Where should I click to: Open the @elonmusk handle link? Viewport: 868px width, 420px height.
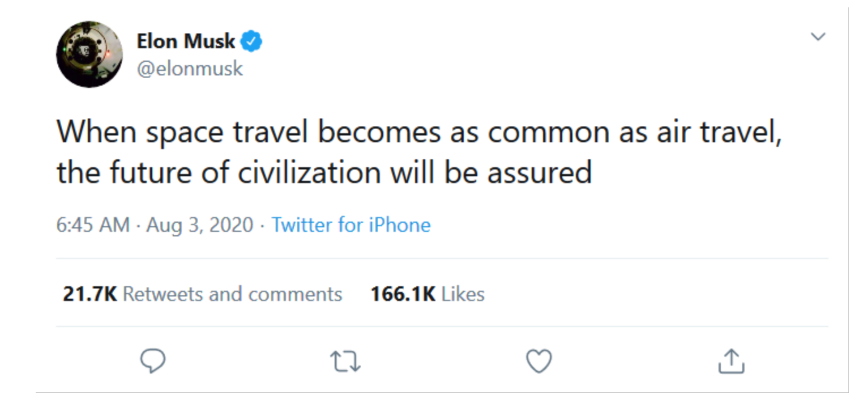point(190,69)
